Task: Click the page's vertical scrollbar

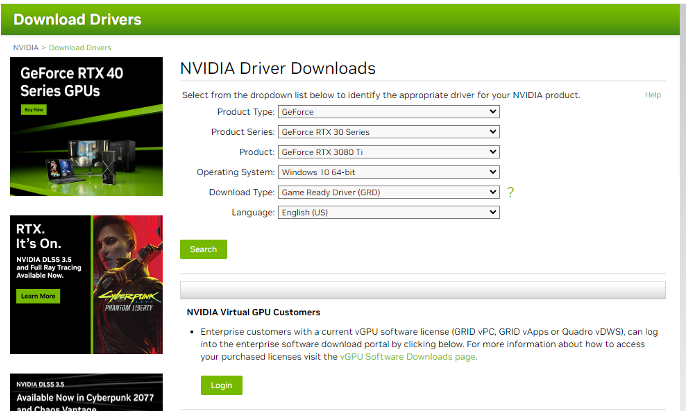Action: click(682, 208)
